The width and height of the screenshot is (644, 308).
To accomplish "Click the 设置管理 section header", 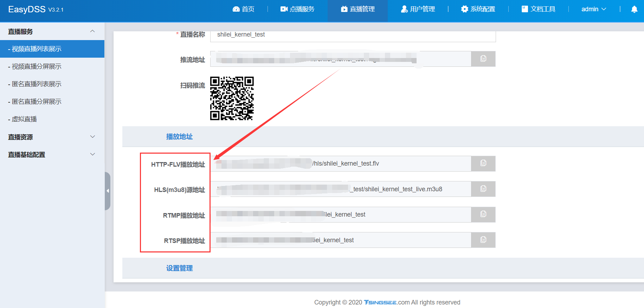I will coord(179,268).
